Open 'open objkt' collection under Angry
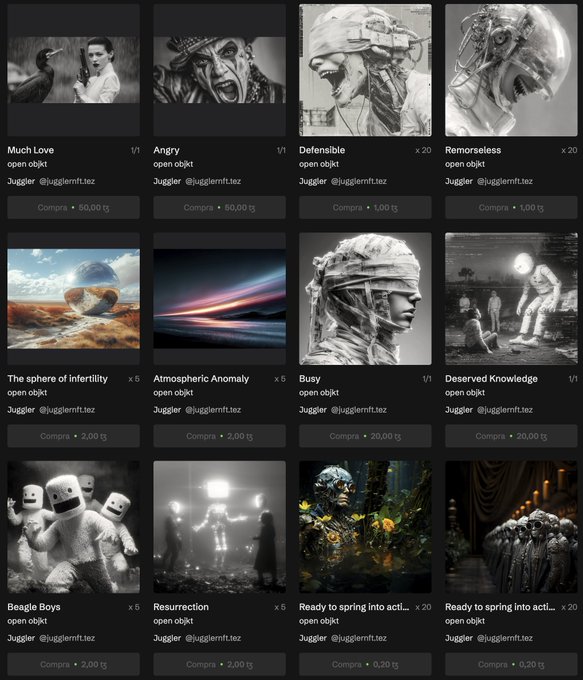 coord(173,164)
